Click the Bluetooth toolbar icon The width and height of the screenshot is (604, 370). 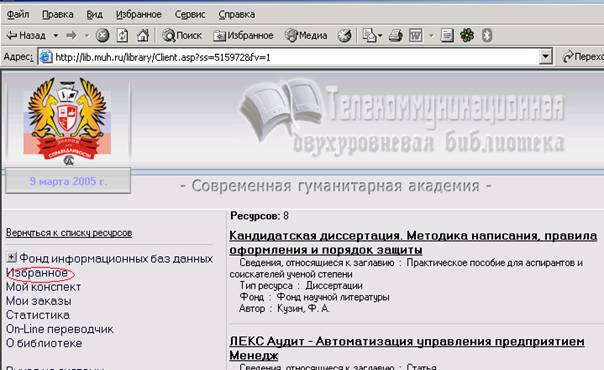tap(487, 36)
